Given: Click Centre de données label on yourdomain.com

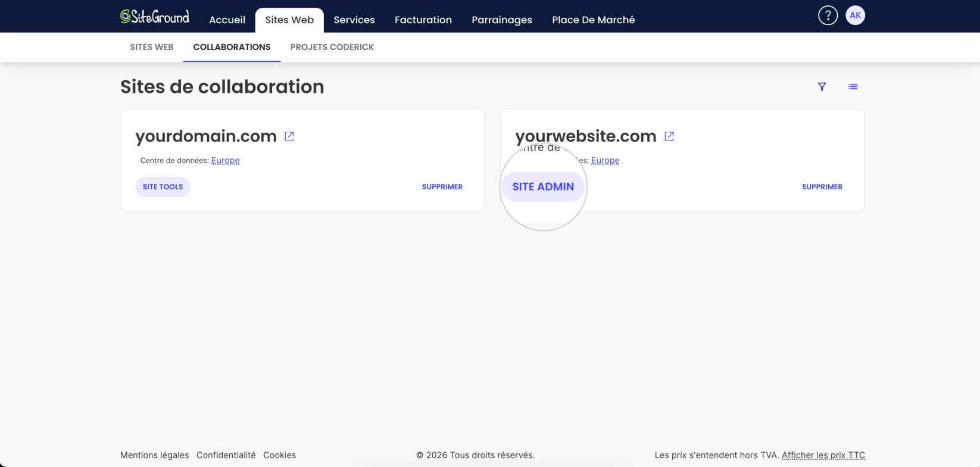Looking at the screenshot, I should pyautogui.click(x=174, y=160).
